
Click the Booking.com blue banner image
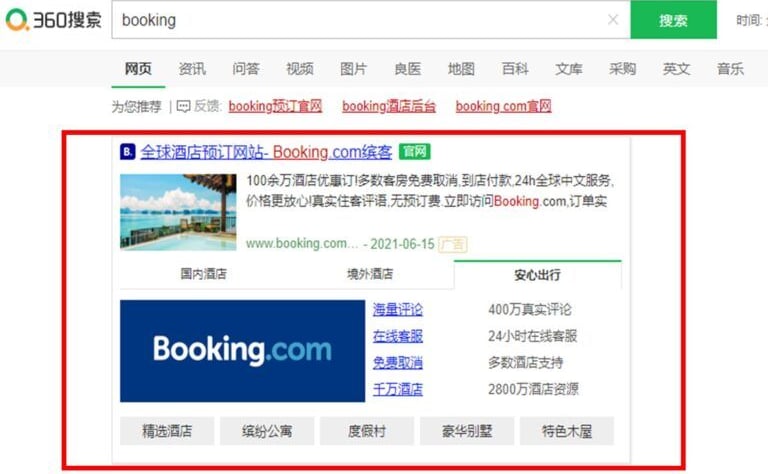[x=242, y=351]
